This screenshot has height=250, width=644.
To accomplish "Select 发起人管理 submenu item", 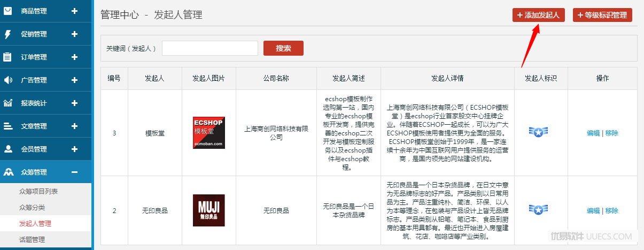I will click(35, 223).
